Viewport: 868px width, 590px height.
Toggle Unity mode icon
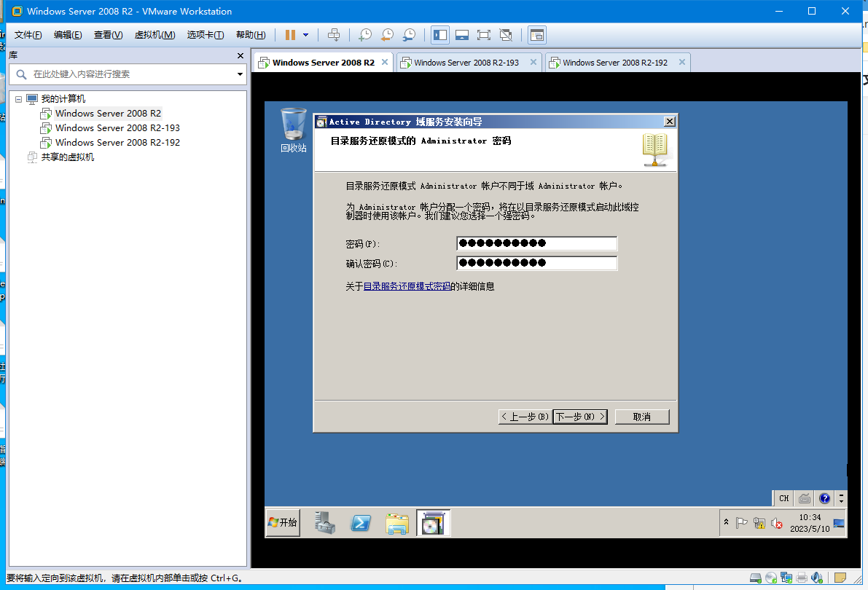(x=505, y=35)
